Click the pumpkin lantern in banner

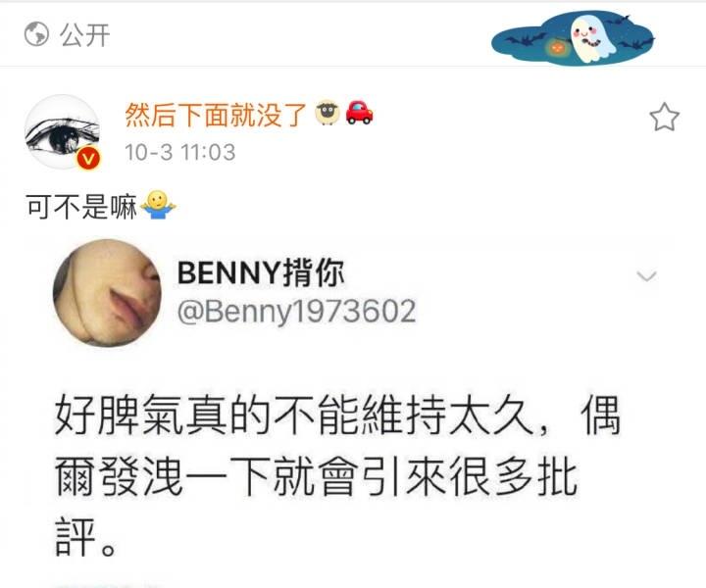(557, 46)
